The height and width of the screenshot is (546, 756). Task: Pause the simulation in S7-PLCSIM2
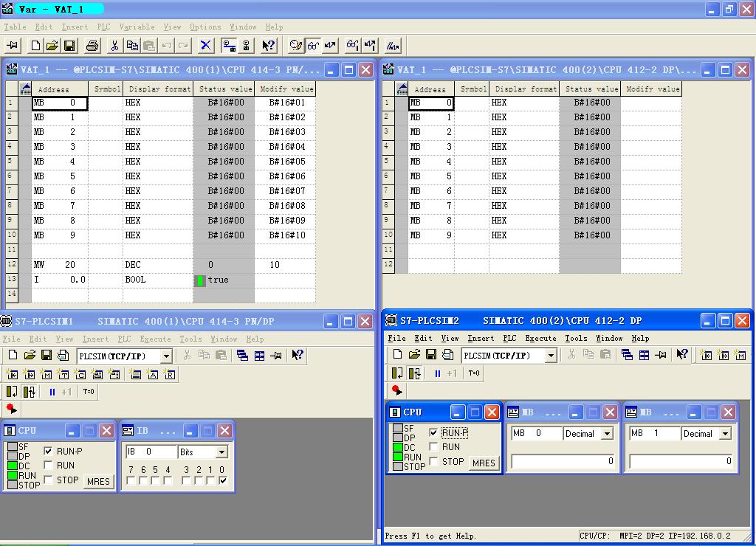click(437, 373)
